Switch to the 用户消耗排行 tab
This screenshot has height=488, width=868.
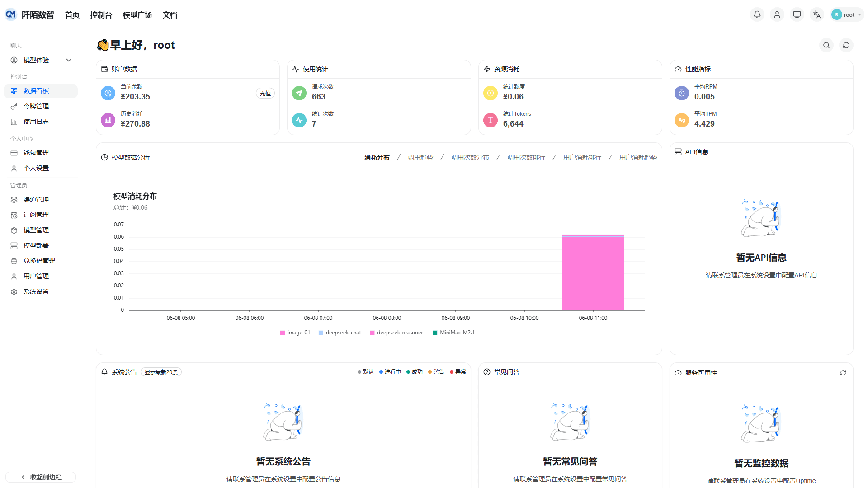pos(582,157)
